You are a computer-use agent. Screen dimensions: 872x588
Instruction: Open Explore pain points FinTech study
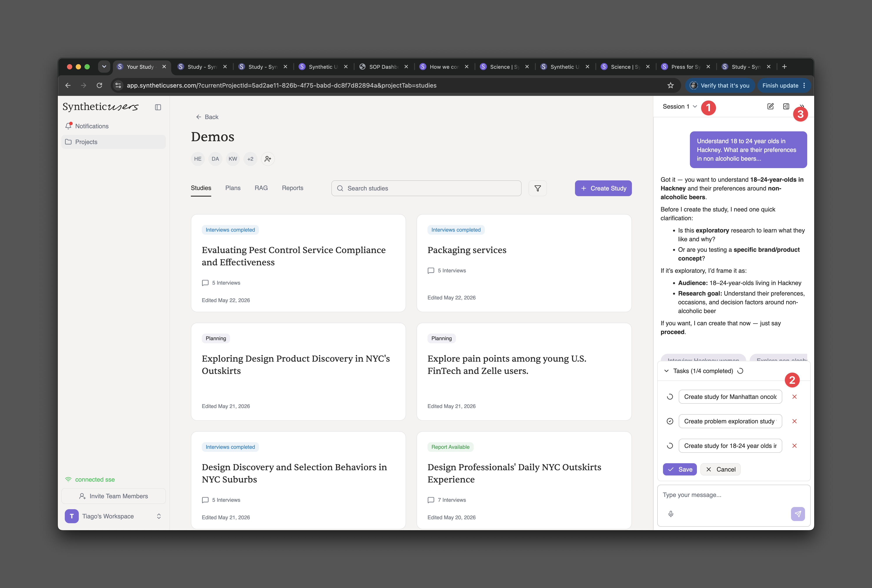pos(524,372)
